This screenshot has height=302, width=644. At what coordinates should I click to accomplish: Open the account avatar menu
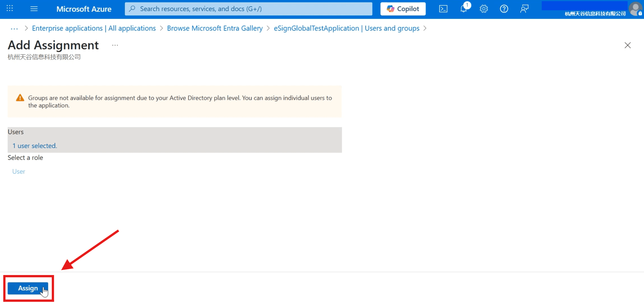tap(635, 9)
